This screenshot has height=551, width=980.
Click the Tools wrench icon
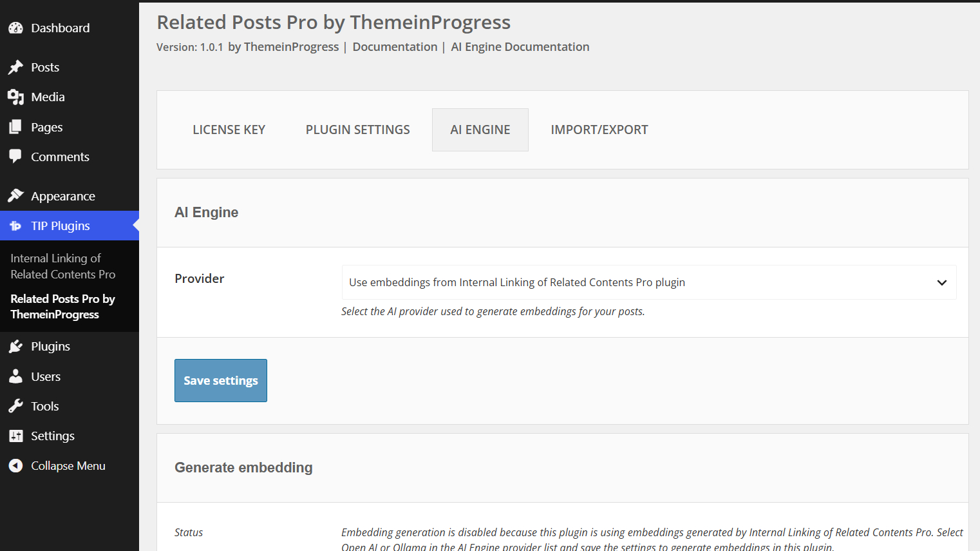pos(15,406)
